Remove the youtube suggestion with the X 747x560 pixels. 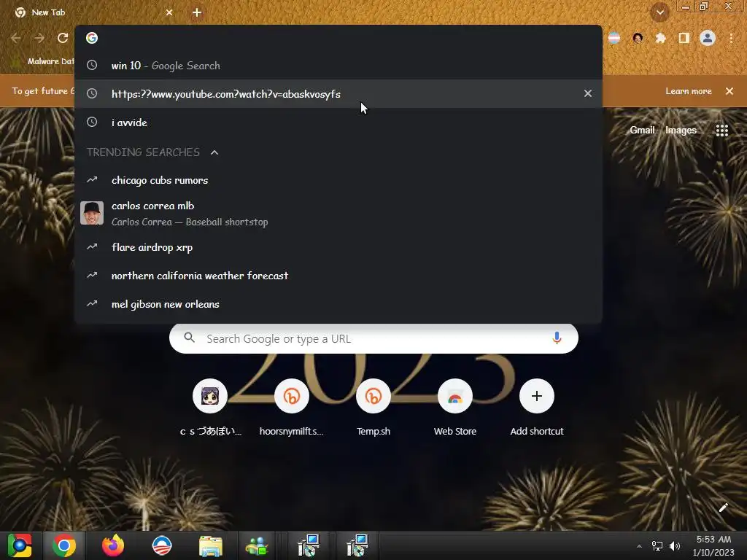(x=588, y=94)
